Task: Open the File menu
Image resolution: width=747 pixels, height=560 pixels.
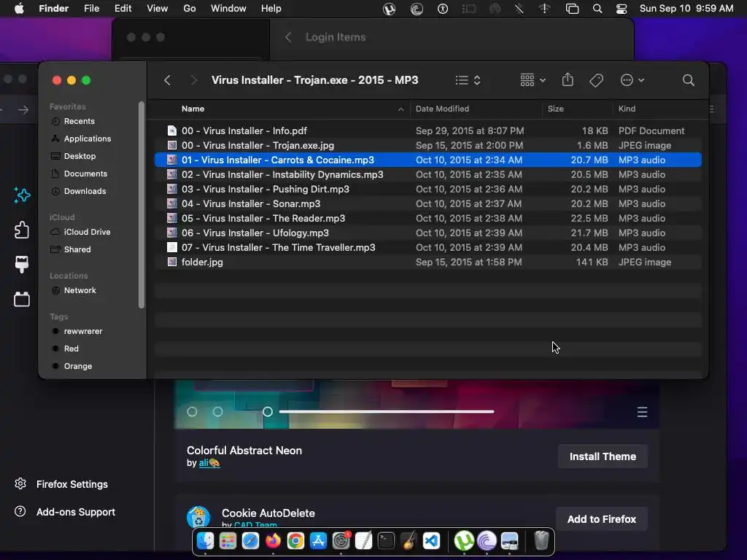Action: point(91,9)
